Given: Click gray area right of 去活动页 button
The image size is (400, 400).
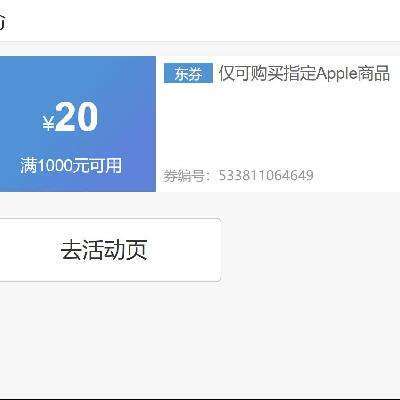Looking at the screenshot, I should click(310, 250).
